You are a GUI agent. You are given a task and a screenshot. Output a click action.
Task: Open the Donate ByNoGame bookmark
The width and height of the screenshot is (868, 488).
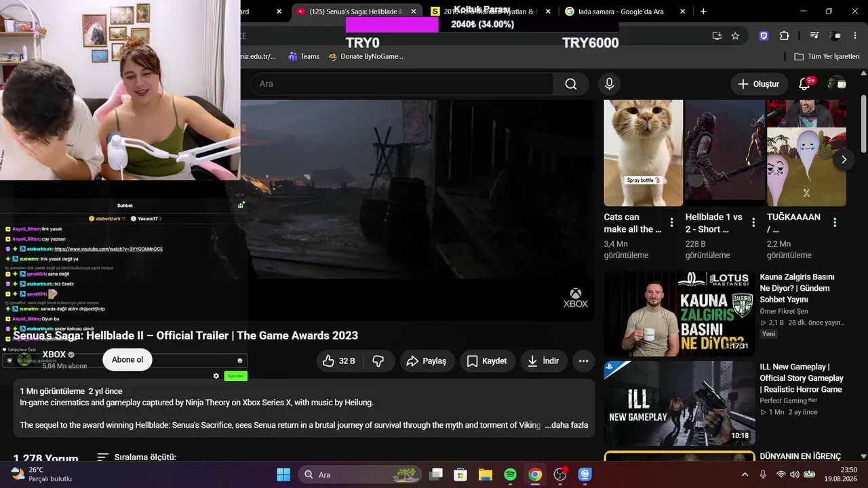click(366, 56)
